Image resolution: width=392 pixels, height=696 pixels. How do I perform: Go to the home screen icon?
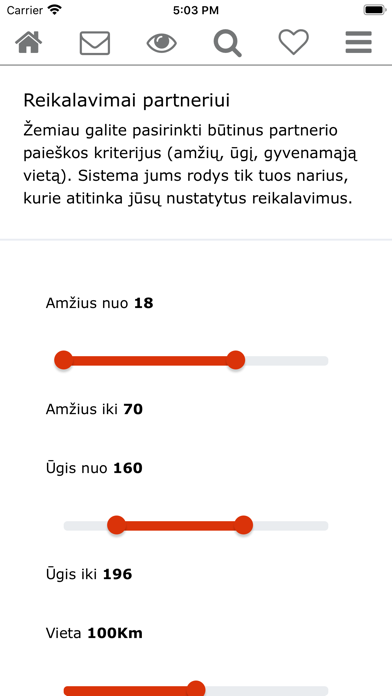click(29, 43)
